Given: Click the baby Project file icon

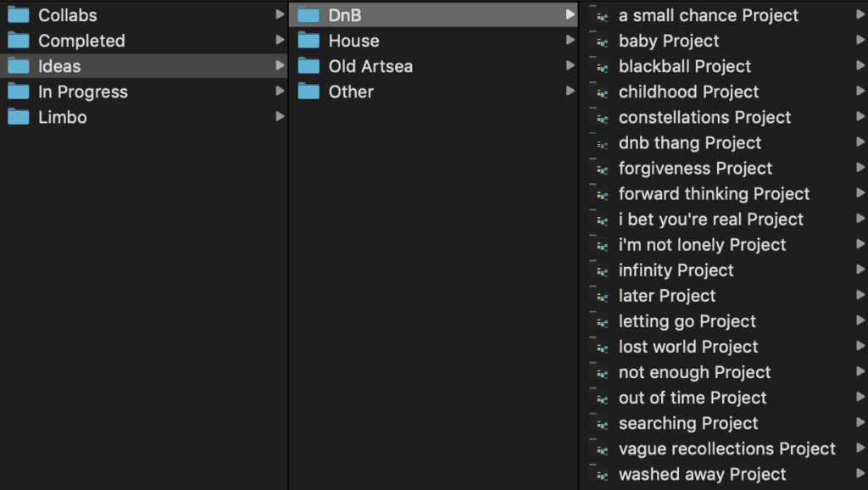Looking at the screenshot, I should point(601,41).
